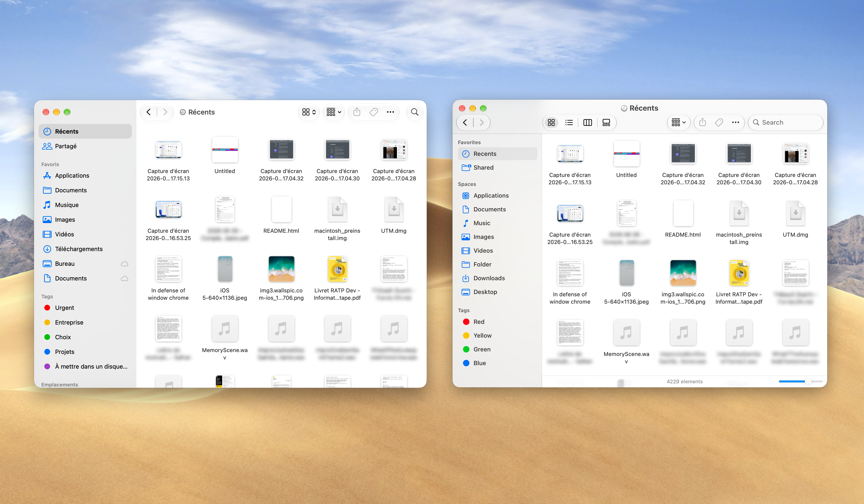Select README.html in right window
Viewport: 864px width, 504px height.
(x=683, y=219)
